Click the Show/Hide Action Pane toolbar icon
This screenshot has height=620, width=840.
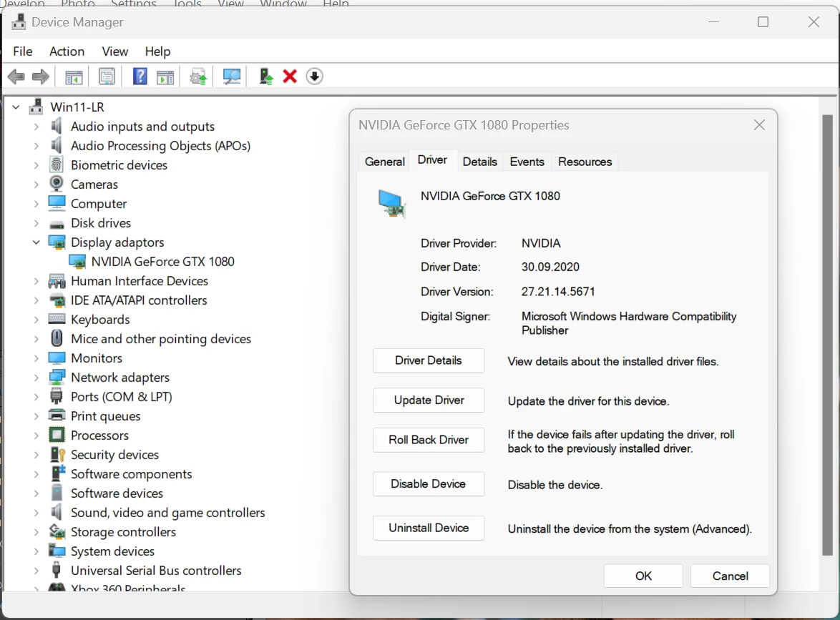(x=165, y=77)
